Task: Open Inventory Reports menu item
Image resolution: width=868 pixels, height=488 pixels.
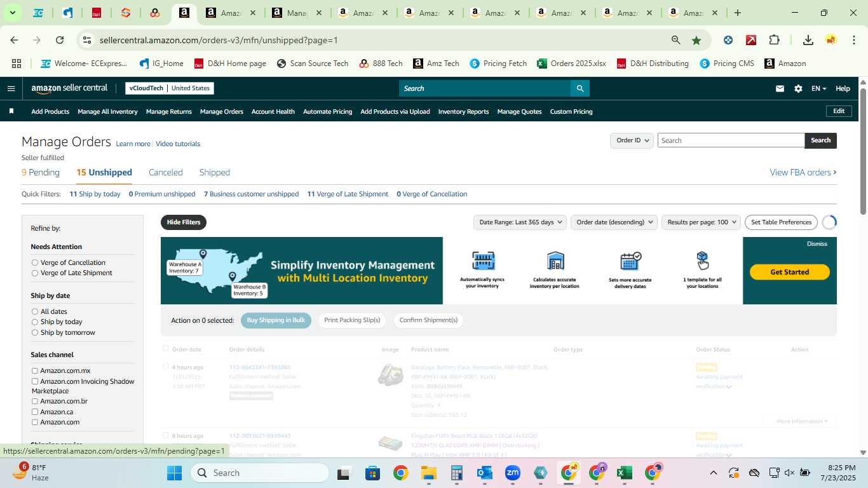Action: coord(464,111)
